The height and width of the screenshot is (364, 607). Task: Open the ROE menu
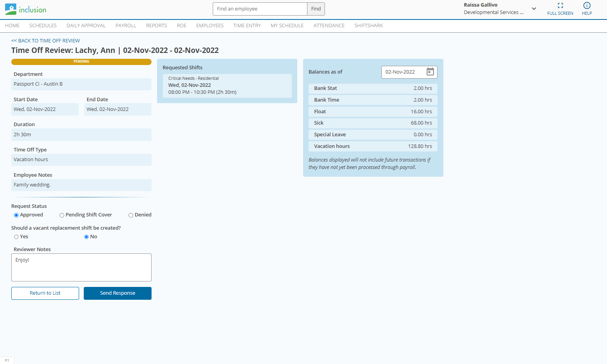click(182, 26)
